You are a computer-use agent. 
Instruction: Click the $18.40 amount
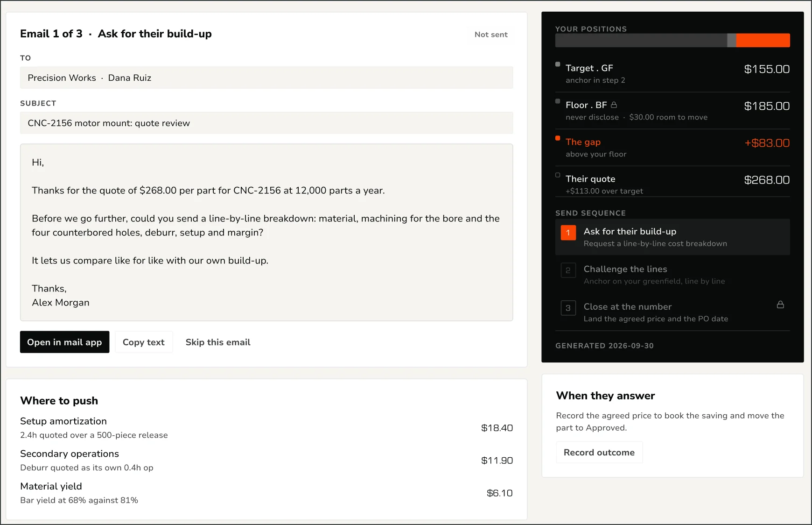click(x=497, y=428)
